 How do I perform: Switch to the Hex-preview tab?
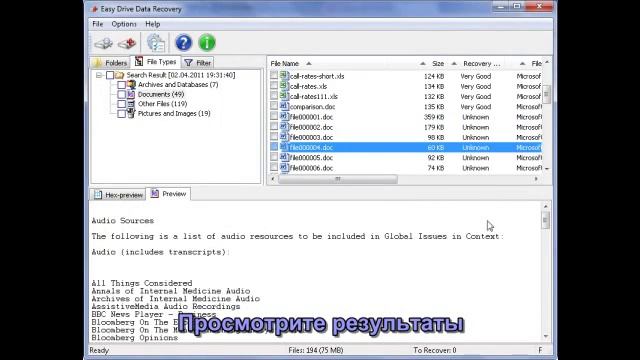[119, 195]
